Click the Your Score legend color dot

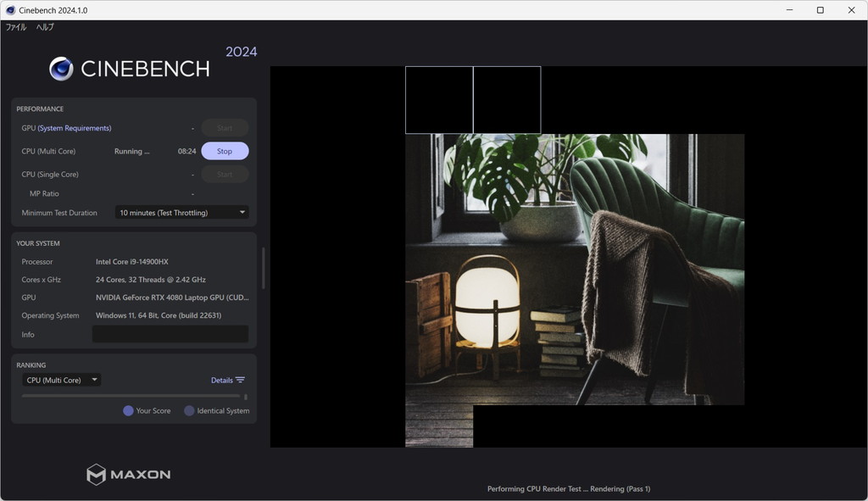[x=128, y=411]
